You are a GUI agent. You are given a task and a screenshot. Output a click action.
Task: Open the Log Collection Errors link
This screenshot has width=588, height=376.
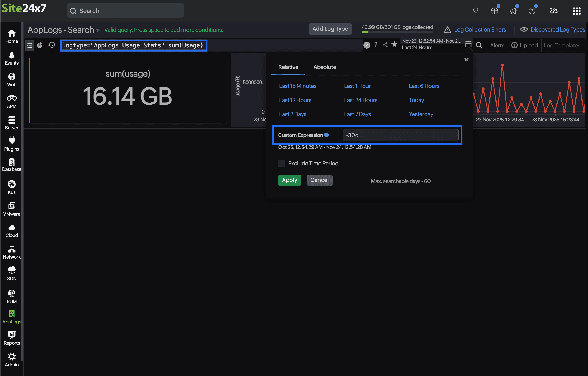[480, 29]
